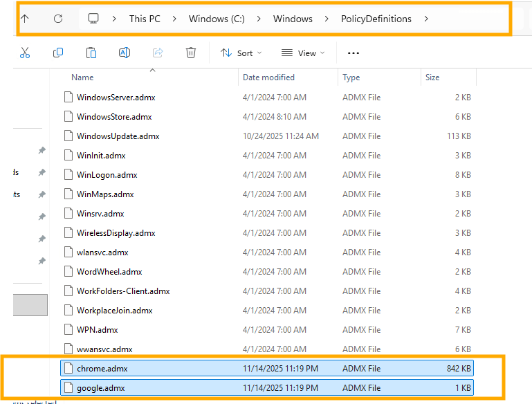Select the chrome.admx file
This screenshot has height=404, width=532.
click(x=102, y=369)
